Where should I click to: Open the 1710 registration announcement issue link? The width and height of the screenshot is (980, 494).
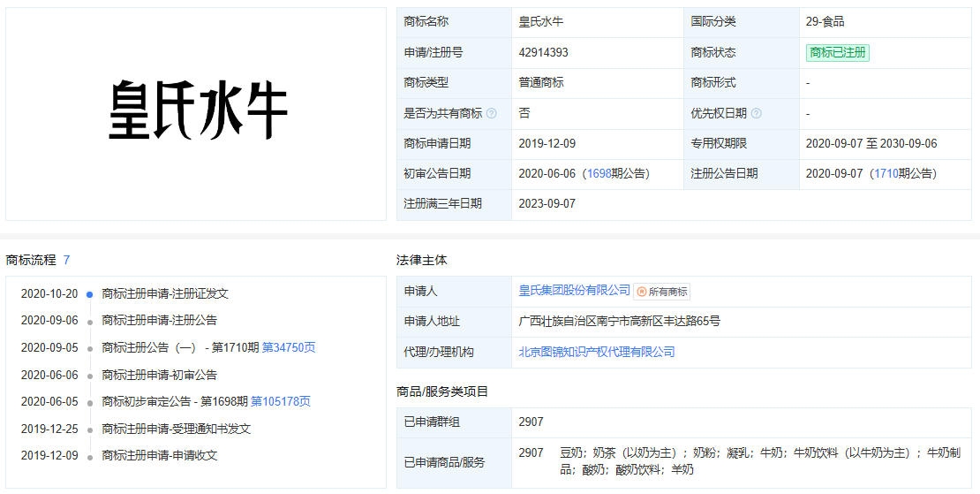coord(886,173)
